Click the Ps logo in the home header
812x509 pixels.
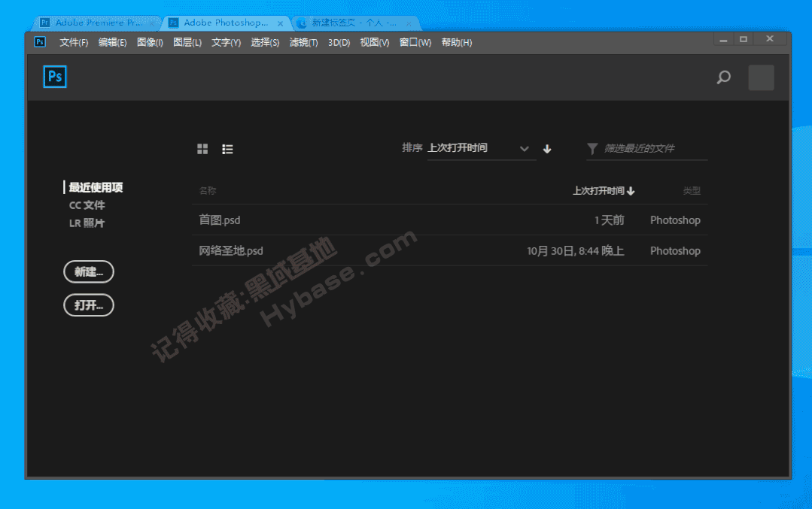[x=55, y=77]
